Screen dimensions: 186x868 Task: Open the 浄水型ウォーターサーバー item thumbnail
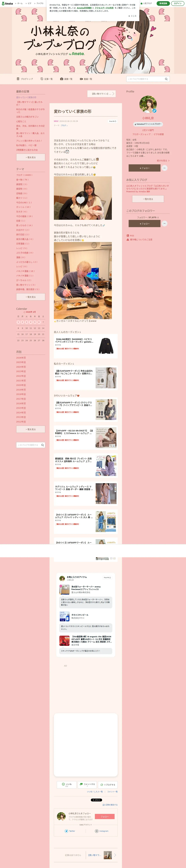[64, 589]
